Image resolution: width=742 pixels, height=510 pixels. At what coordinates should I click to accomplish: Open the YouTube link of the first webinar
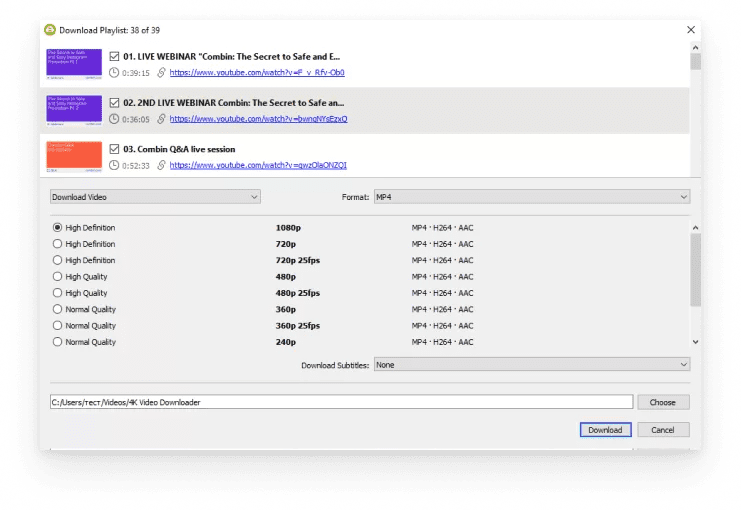point(257,73)
